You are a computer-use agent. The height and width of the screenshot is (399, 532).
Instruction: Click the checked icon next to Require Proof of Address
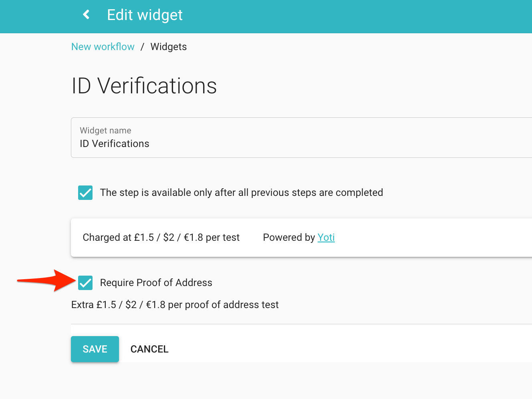(85, 282)
